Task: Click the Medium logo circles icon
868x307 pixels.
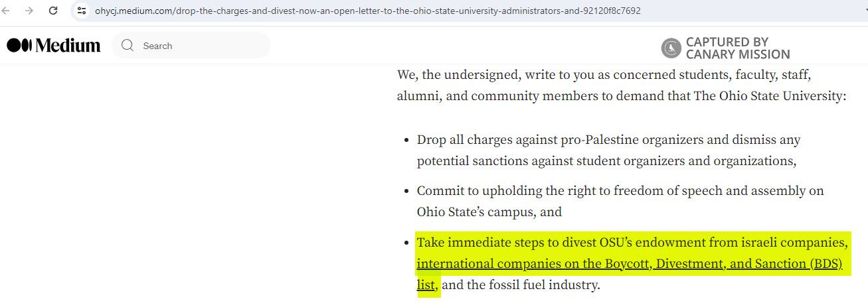Action: click(19, 45)
